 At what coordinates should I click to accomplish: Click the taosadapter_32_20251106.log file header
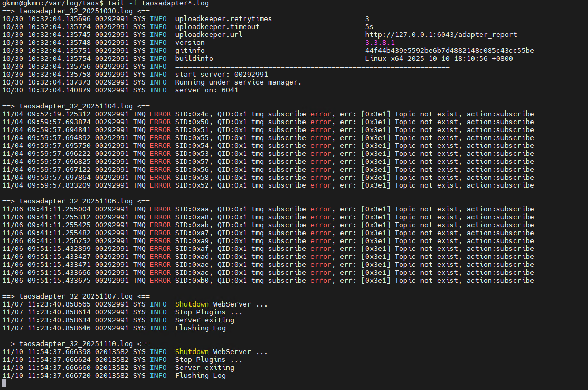(x=76, y=201)
